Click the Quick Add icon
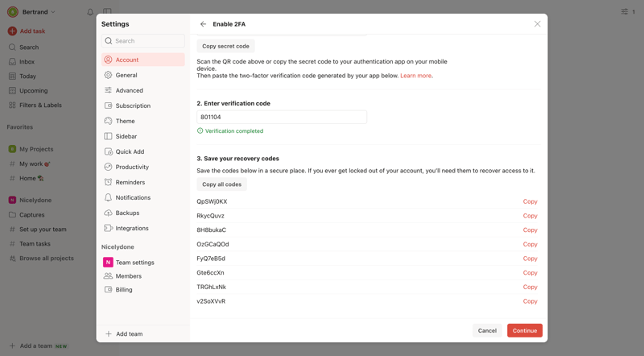This screenshot has width=644, height=356. pos(109,151)
